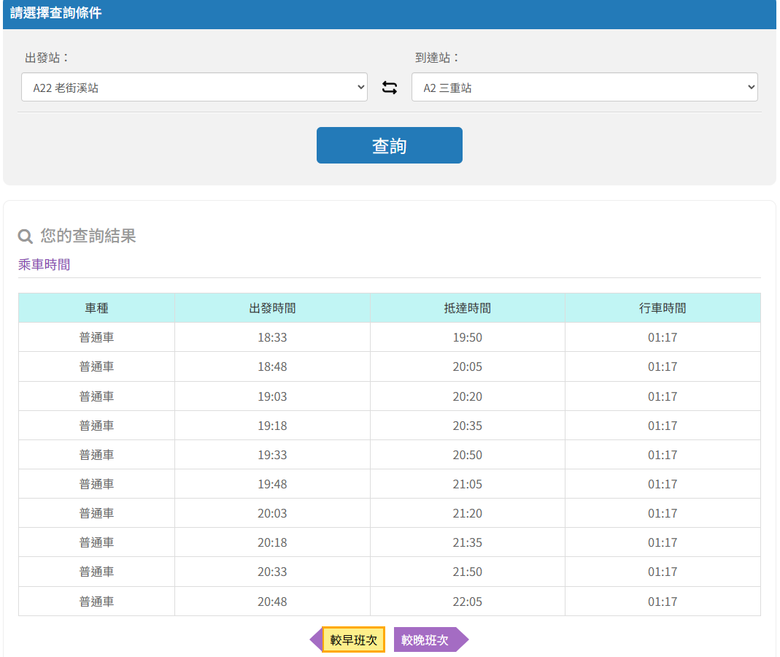The height and width of the screenshot is (657, 780).
Task: Click arrival time 20:50
Action: (467, 455)
